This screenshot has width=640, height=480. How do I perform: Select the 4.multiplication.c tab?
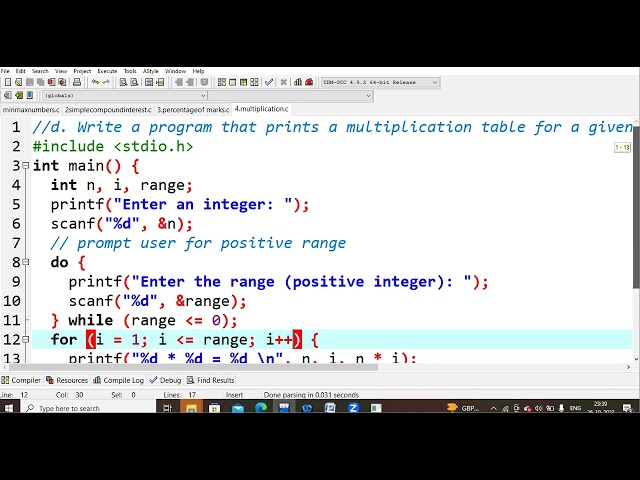pos(261,109)
